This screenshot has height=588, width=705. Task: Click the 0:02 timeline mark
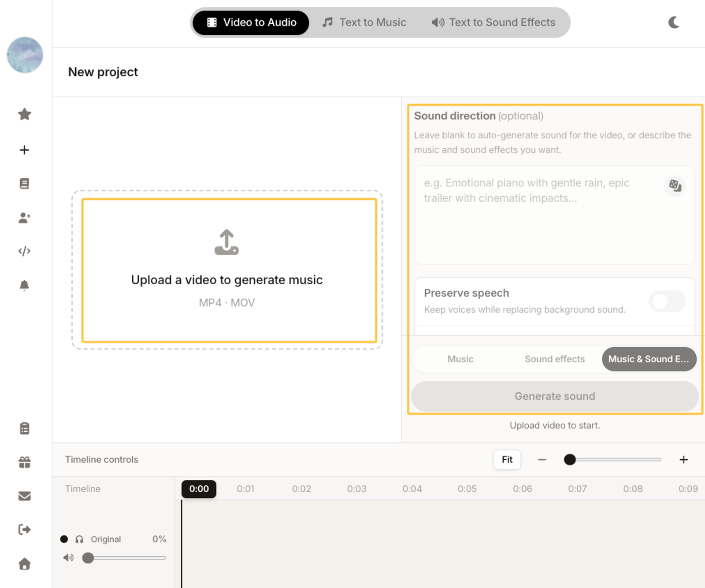tap(301, 489)
